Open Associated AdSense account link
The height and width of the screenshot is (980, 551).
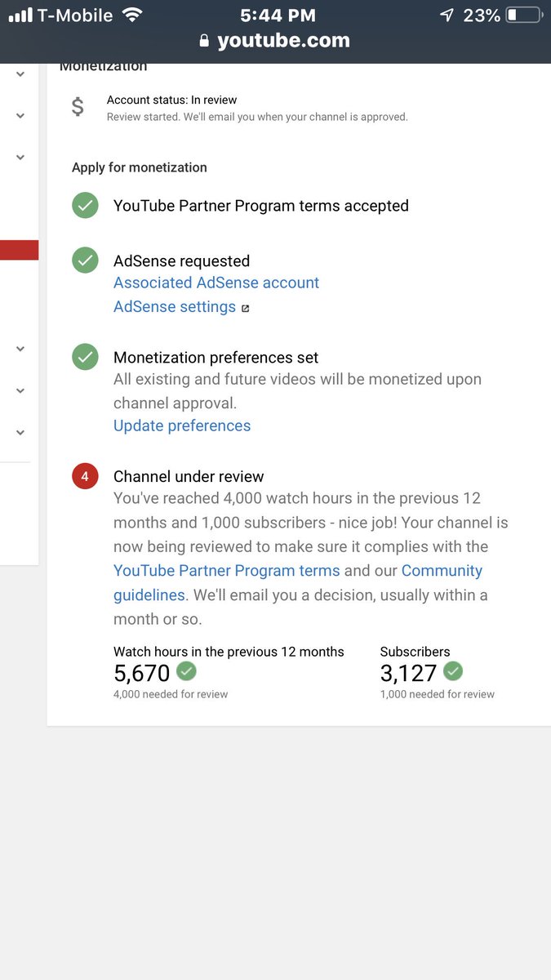(216, 283)
